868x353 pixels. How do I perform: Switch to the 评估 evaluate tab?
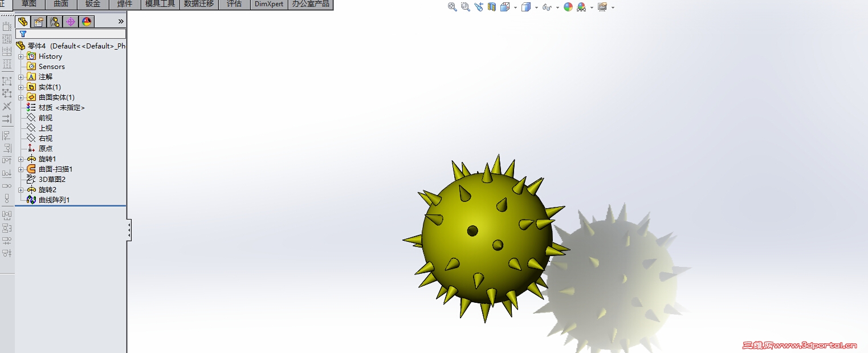234,5
